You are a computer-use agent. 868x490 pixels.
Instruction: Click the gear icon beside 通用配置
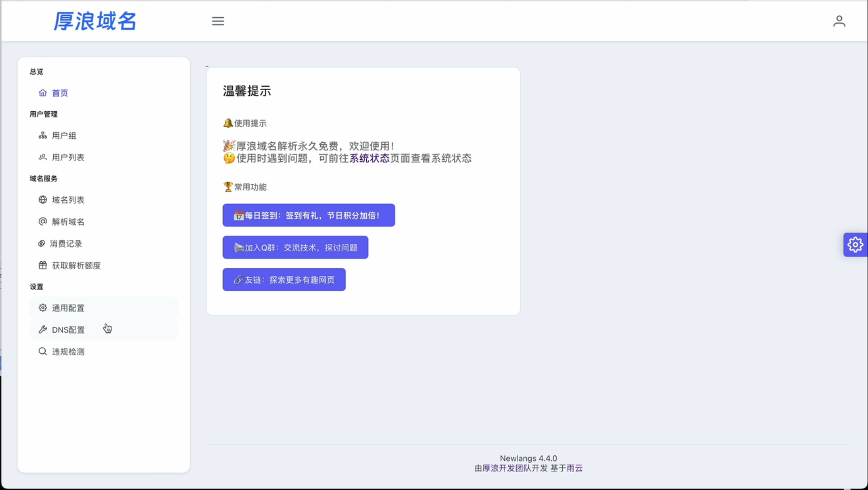(x=43, y=308)
